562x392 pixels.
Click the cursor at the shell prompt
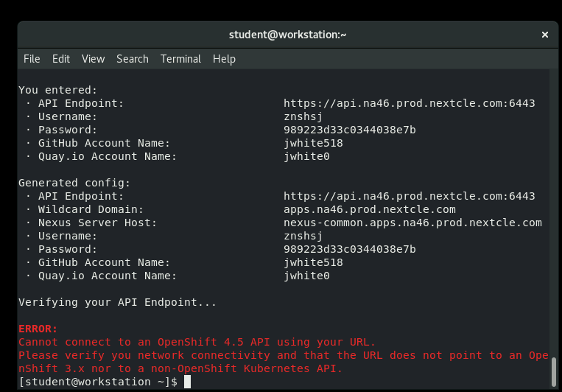[x=187, y=382]
